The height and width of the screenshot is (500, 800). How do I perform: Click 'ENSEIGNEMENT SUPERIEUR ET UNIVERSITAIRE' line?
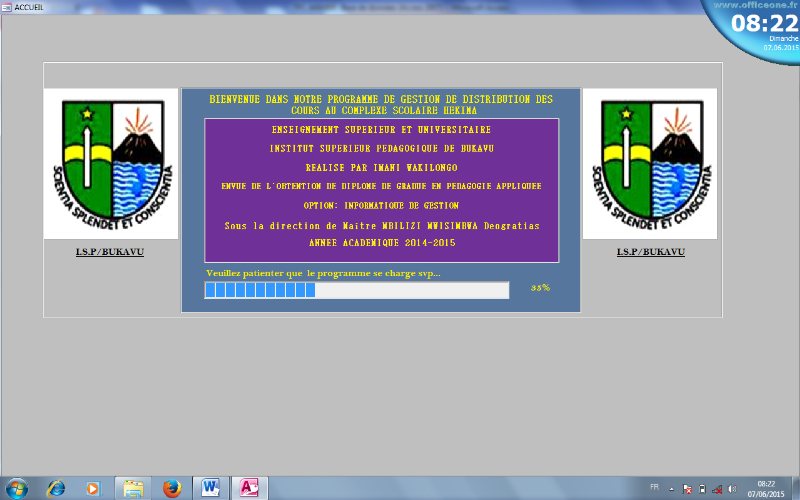click(x=381, y=130)
